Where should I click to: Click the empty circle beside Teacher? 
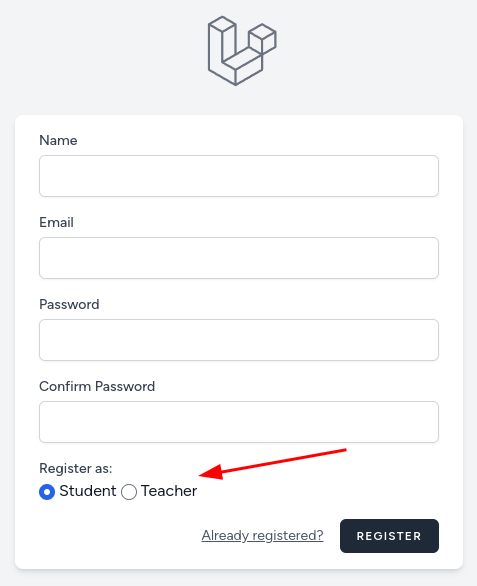click(129, 492)
